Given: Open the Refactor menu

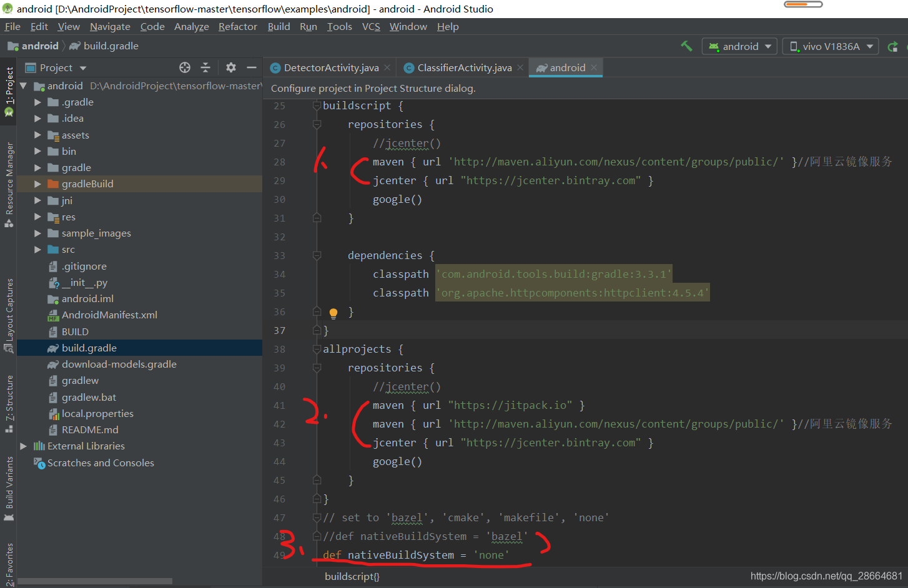Looking at the screenshot, I should pos(238,26).
